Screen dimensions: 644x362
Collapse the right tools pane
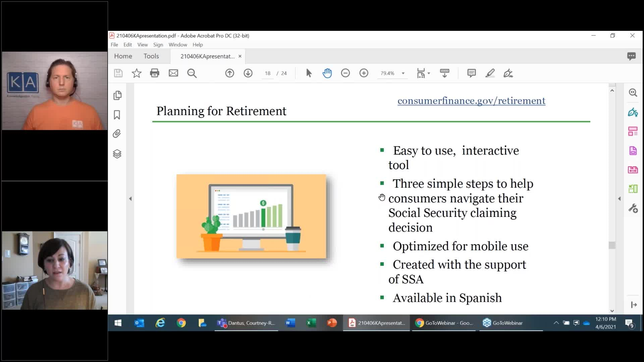click(x=620, y=199)
